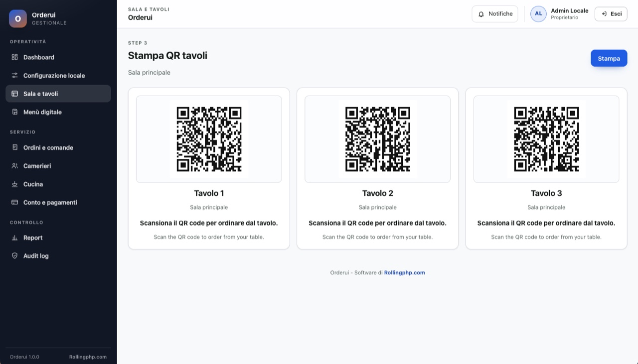Go to Conto e pagamenti
The image size is (638, 364).
[58, 203]
